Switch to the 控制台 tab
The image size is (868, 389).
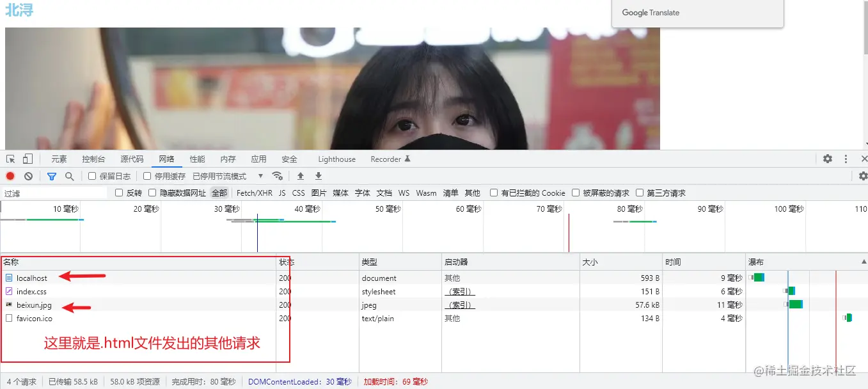point(93,159)
